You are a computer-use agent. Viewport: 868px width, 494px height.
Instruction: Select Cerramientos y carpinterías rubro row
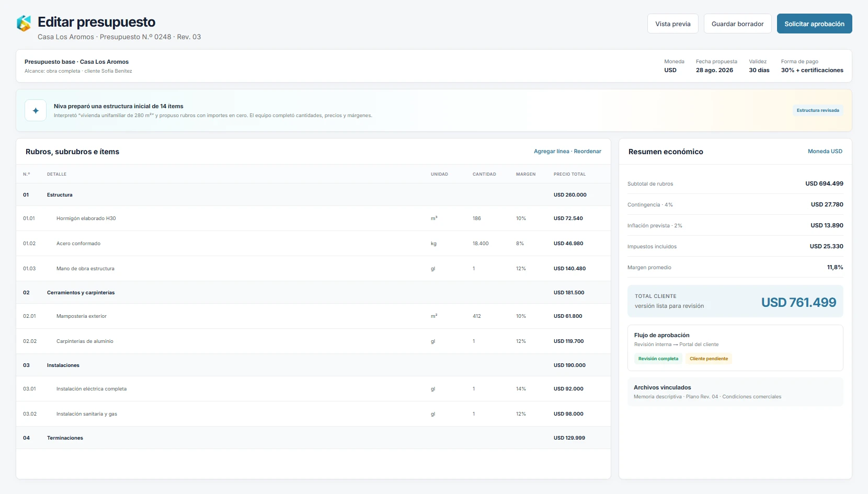313,292
